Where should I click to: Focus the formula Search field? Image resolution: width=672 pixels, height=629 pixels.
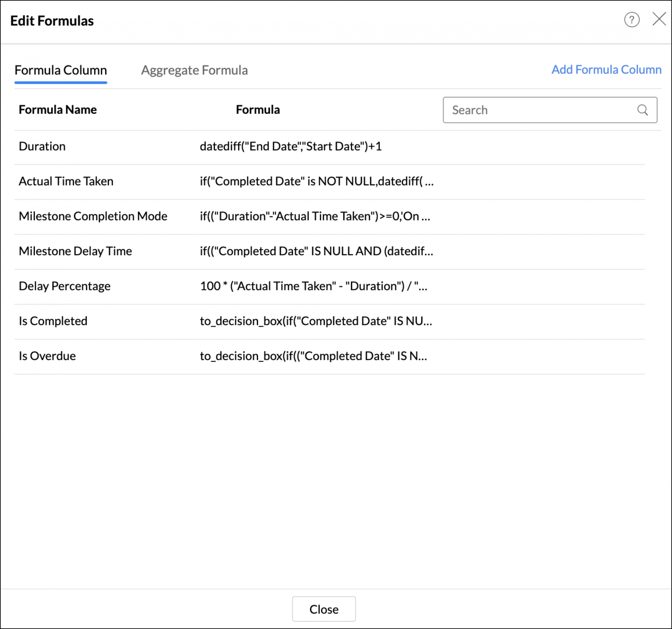(x=541, y=110)
